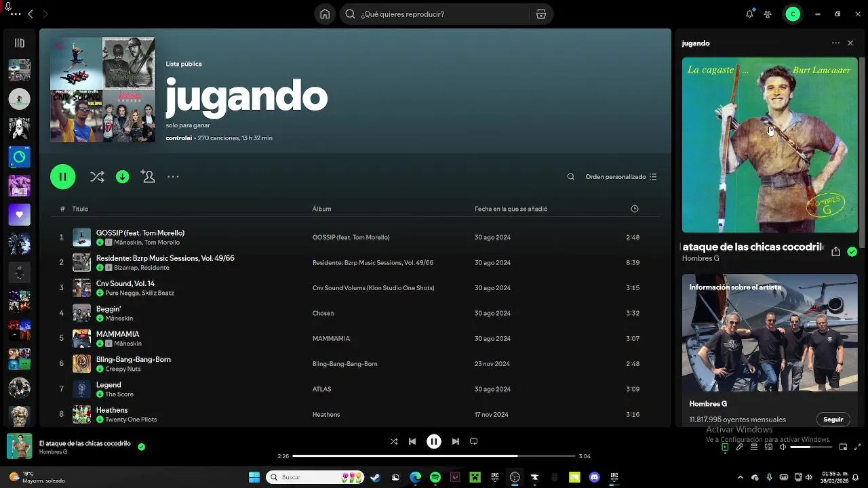Open the Browse icon in search bar
The height and width of the screenshot is (488, 868).
(x=540, y=14)
